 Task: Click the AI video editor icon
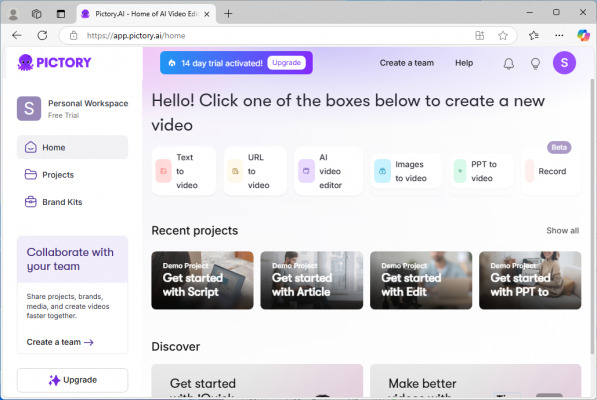point(306,171)
